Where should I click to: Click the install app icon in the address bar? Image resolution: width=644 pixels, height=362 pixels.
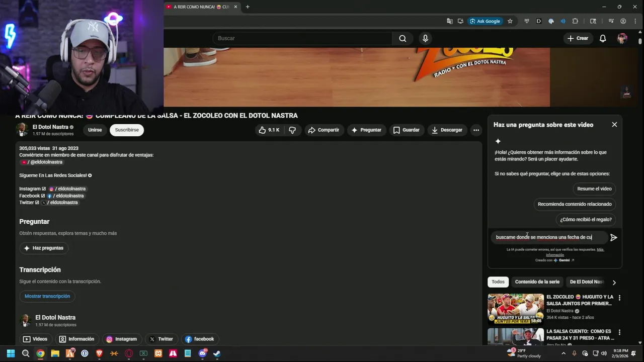pos(460,21)
